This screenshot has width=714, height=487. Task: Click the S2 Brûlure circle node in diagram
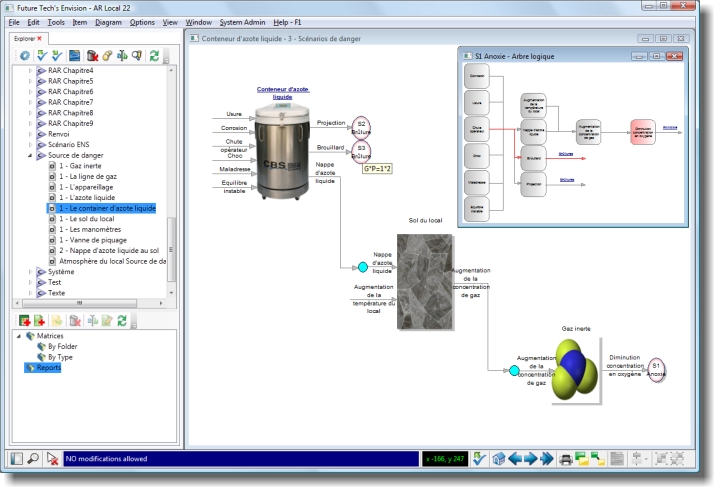pos(361,128)
